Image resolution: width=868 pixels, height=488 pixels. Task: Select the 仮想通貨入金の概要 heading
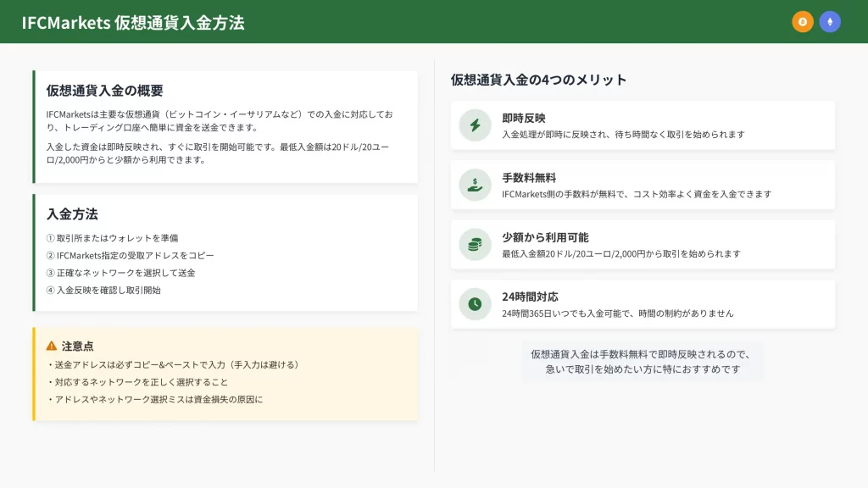pyautogui.click(x=104, y=91)
